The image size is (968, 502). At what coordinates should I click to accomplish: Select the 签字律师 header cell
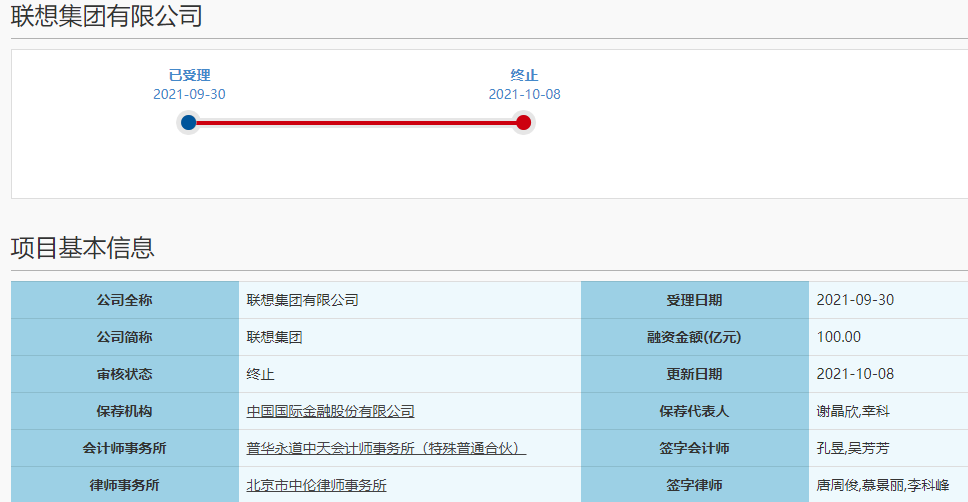[x=695, y=485]
